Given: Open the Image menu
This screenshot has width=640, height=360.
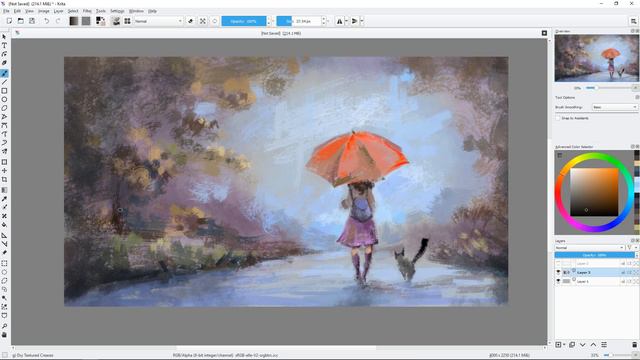Looking at the screenshot, I should [44, 11].
